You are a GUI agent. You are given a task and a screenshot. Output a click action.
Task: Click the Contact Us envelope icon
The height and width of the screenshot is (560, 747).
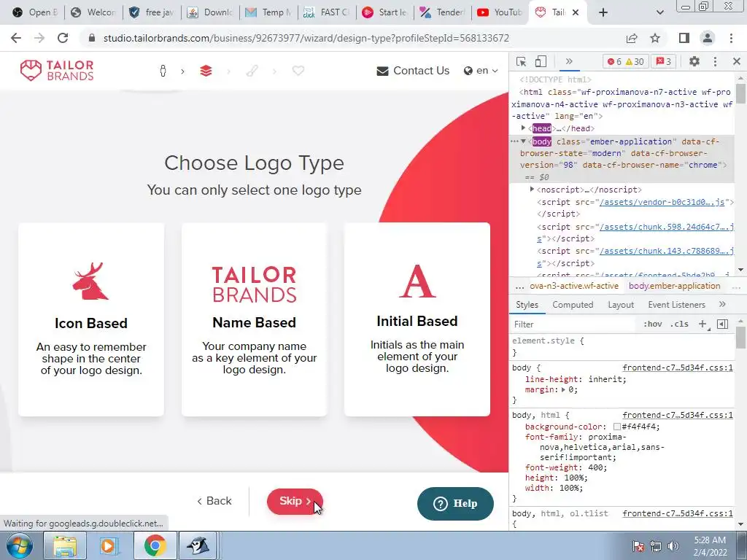coord(382,71)
